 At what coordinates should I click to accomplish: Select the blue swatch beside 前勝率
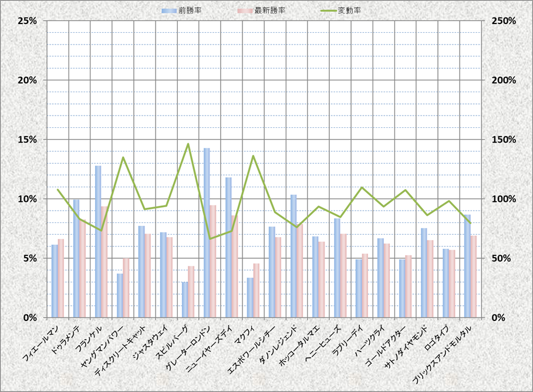tap(170, 11)
